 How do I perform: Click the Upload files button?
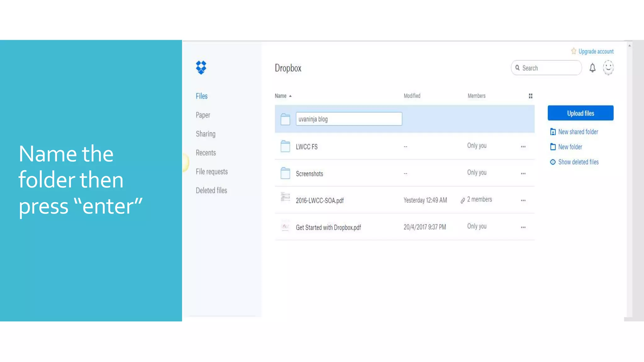pos(580,113)
